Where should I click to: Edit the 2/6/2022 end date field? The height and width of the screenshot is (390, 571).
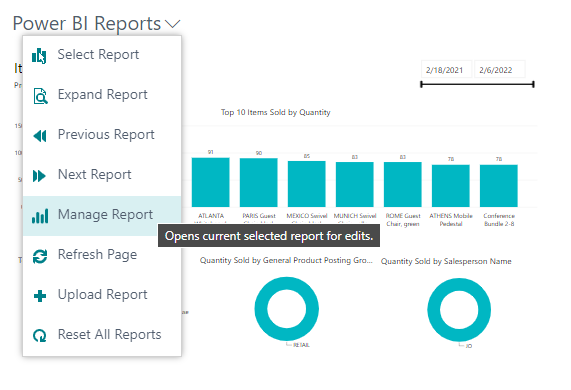point(500,70)
